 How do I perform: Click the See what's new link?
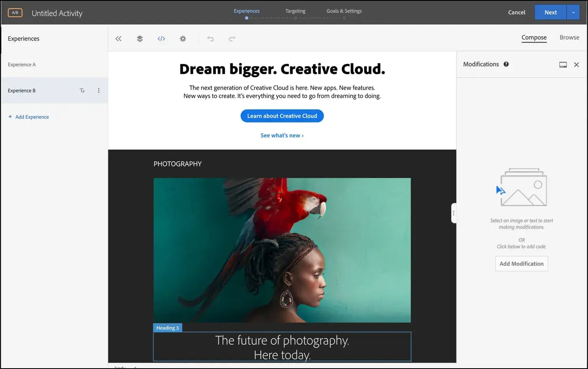(x=282, y=135)
